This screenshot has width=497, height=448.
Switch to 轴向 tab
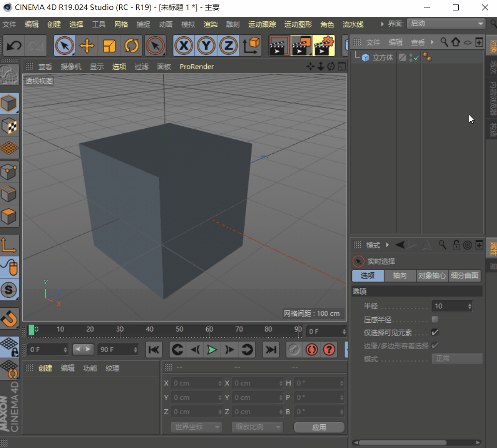tap(400, 275)
